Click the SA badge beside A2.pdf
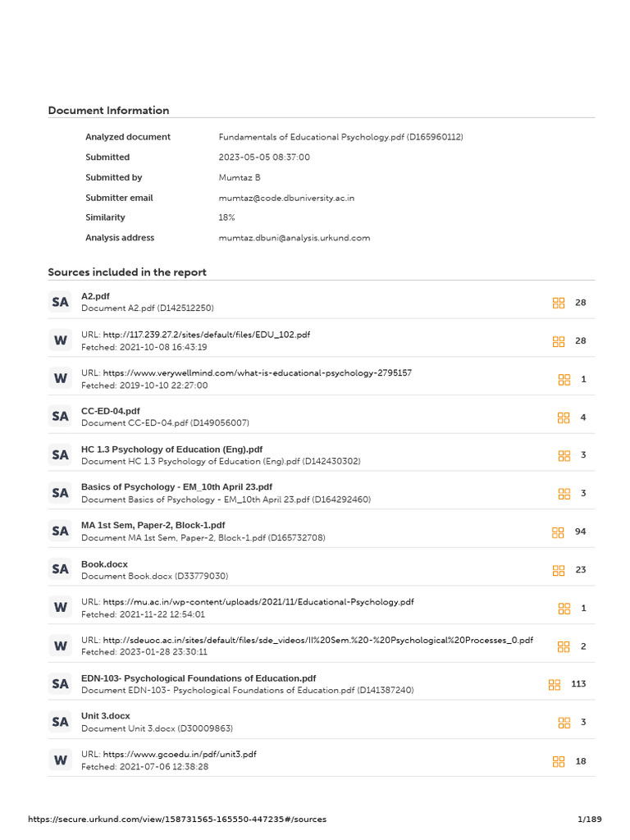Image resolution: width=630 pixels, height=840 pixels. tap(60, 302)
